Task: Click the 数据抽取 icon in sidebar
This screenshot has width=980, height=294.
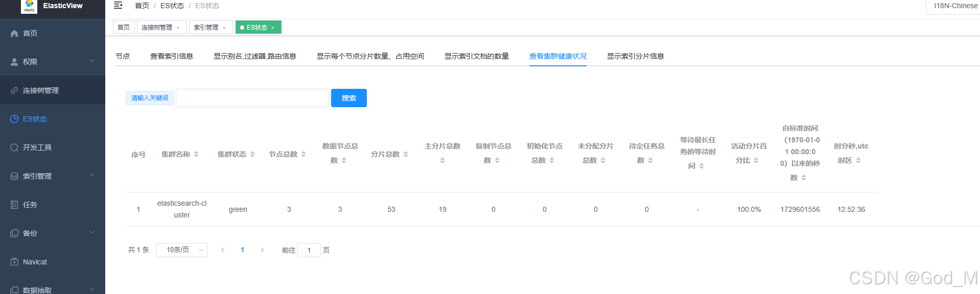Action: tap(14, 290)
